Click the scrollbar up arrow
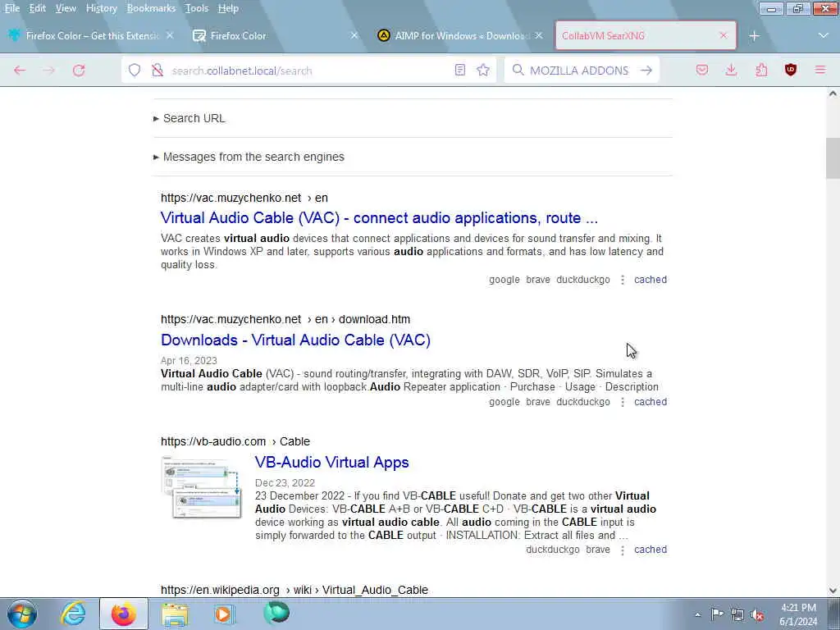 (833, 94)
